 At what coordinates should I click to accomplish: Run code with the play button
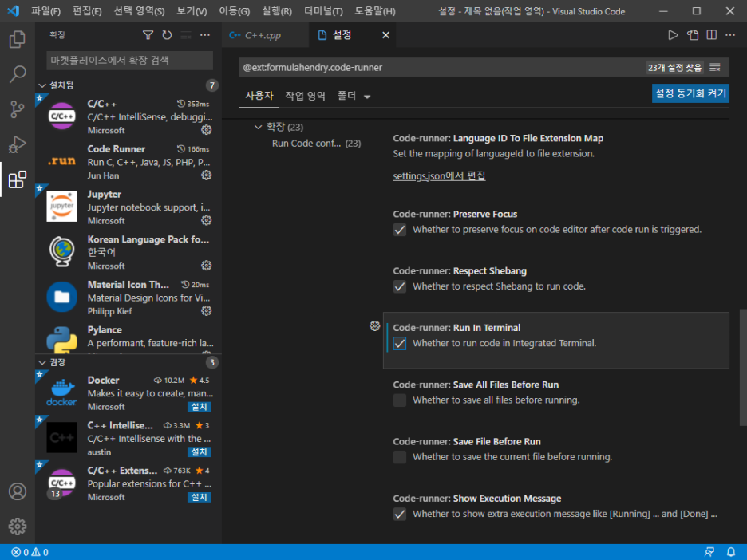(x=673, y=35)
